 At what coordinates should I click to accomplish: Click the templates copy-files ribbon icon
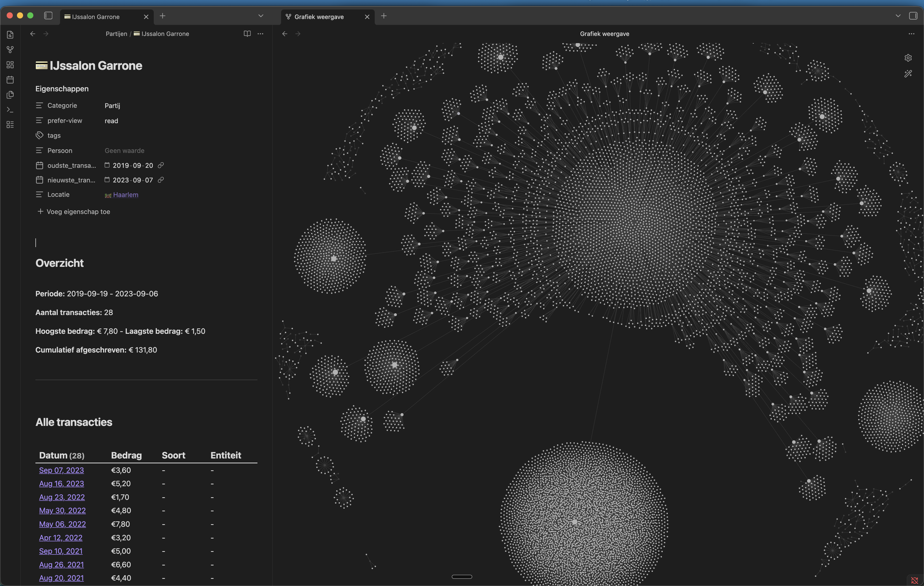10,95
